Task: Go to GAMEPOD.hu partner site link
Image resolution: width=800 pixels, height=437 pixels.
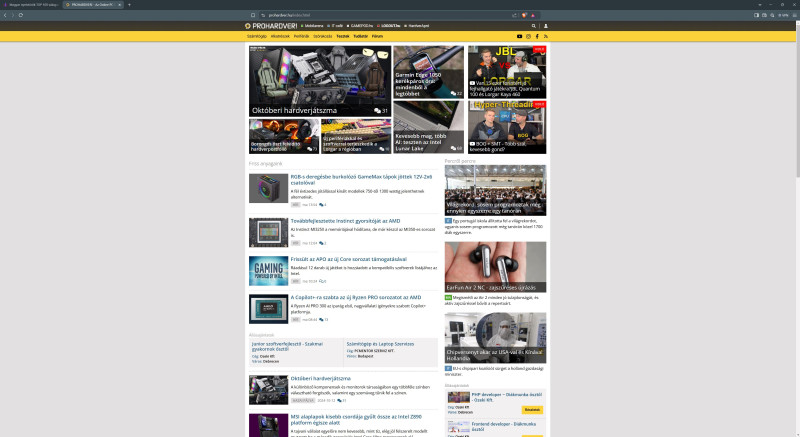Action: coord(360,25)
